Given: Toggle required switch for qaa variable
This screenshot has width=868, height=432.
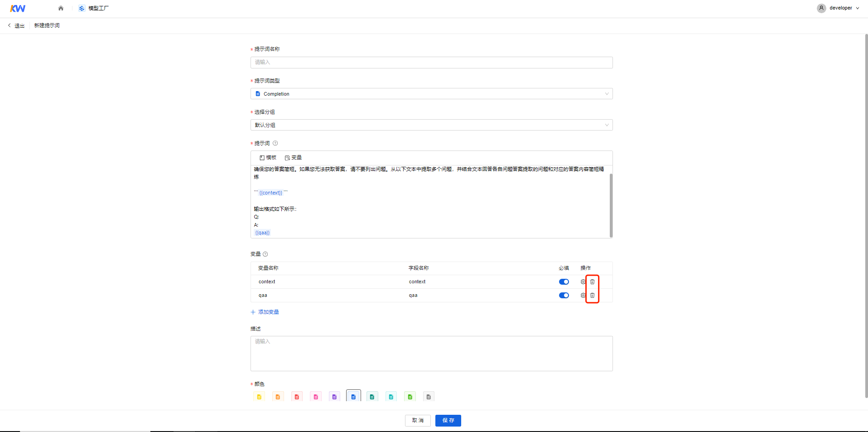Looking at the screenshot, I should click(x=564, y=296).
